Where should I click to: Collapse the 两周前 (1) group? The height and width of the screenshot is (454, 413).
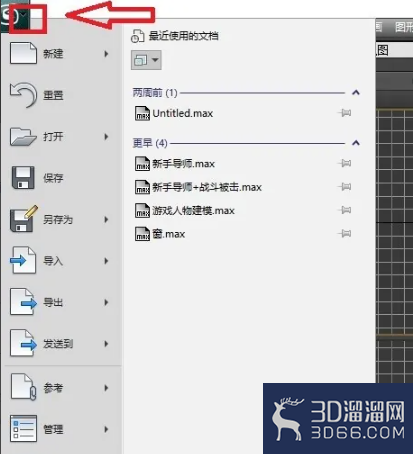coord(356,92)
